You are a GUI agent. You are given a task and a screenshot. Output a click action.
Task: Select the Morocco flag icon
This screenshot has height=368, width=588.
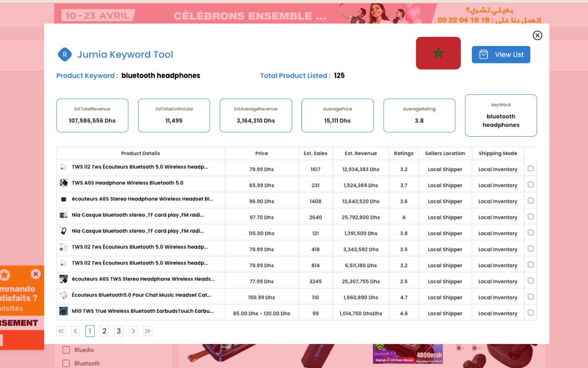click(438, 53)
